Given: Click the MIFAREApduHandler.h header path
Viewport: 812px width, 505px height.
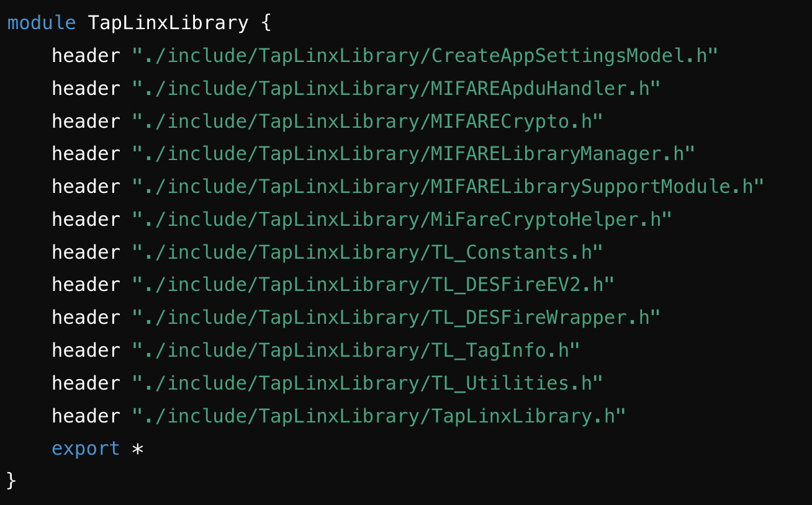Looking at the screenshot, I should tap(396, 89).
